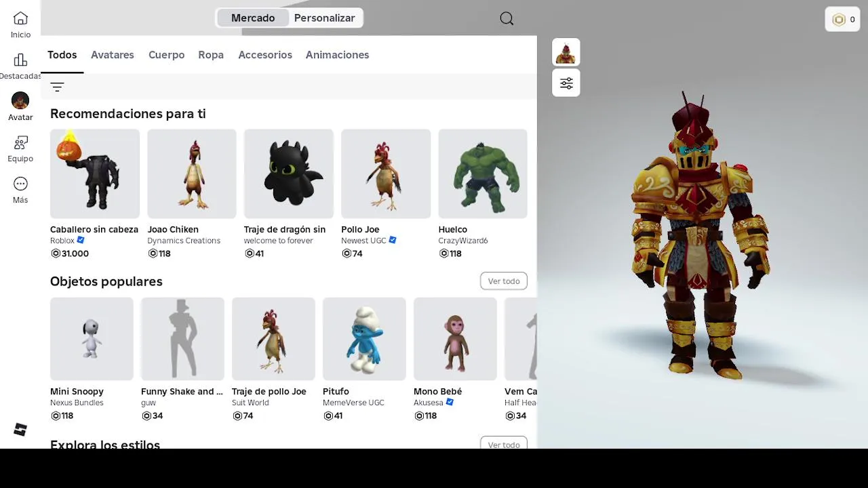Open the search magnifier icon
Image resolution: width=868 pixels, height=488 pixels.
[507, 18]
